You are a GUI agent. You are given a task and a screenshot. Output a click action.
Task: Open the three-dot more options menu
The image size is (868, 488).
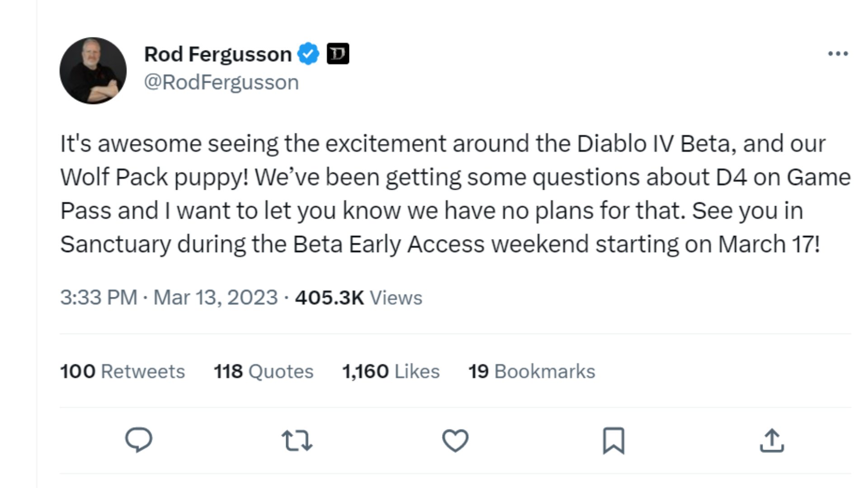click(x=839, y=52)
